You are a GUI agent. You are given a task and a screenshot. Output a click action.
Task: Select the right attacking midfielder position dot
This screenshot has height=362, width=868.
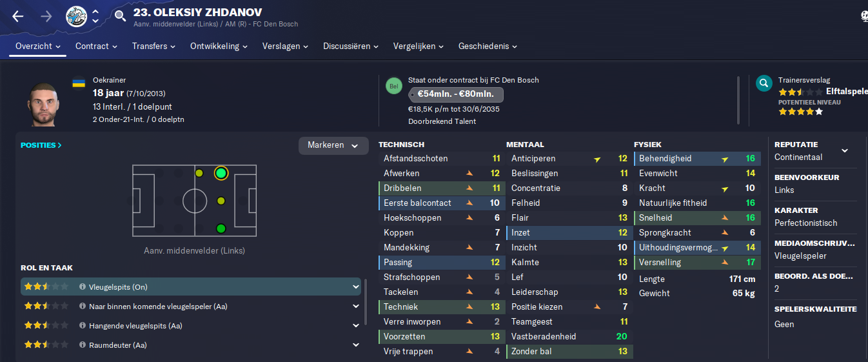(x=221, y=228)
